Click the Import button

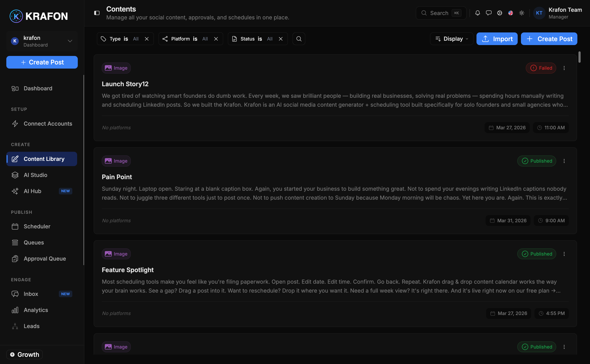[497, 39]
